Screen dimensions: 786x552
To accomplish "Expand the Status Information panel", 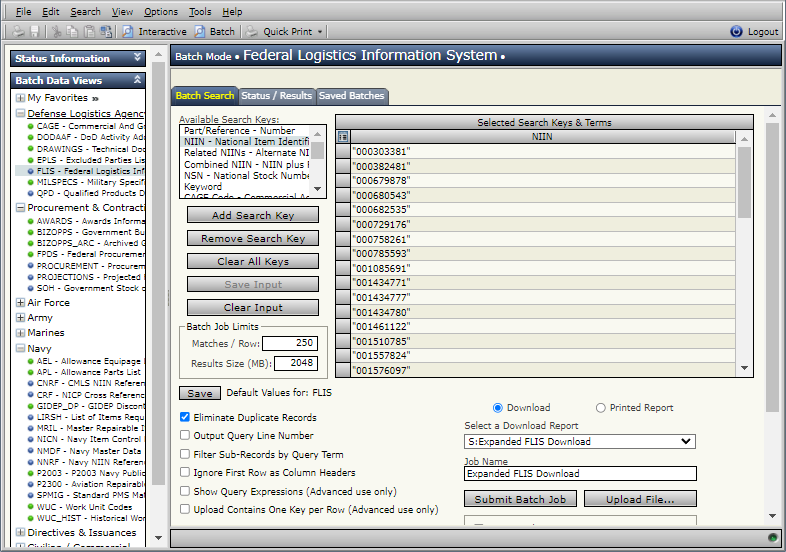I will 137,58.
